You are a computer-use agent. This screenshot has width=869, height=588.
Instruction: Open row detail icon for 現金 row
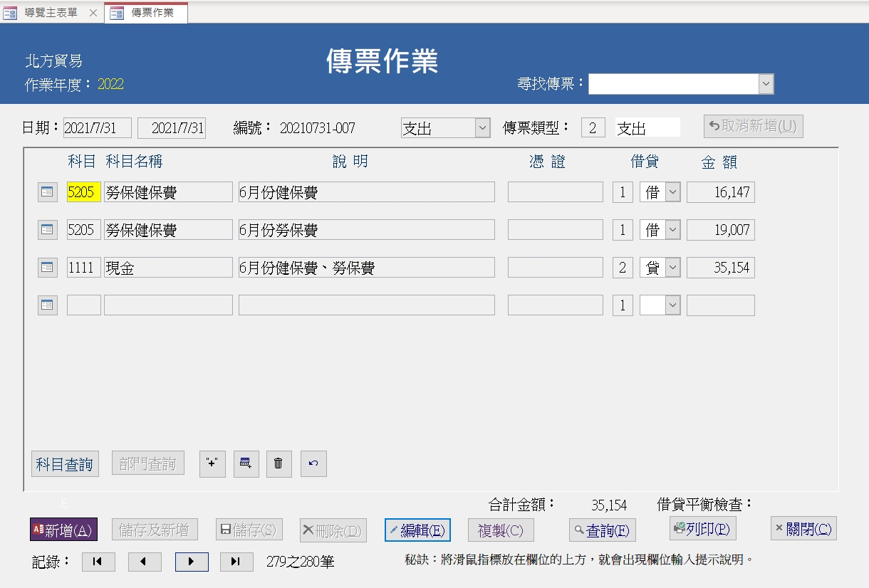point(47,268)
